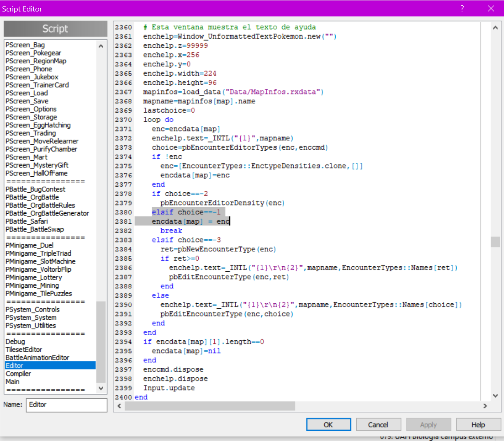504x441 pixels.
Task: Close the Script Editor window
Action: coord(491,9)
